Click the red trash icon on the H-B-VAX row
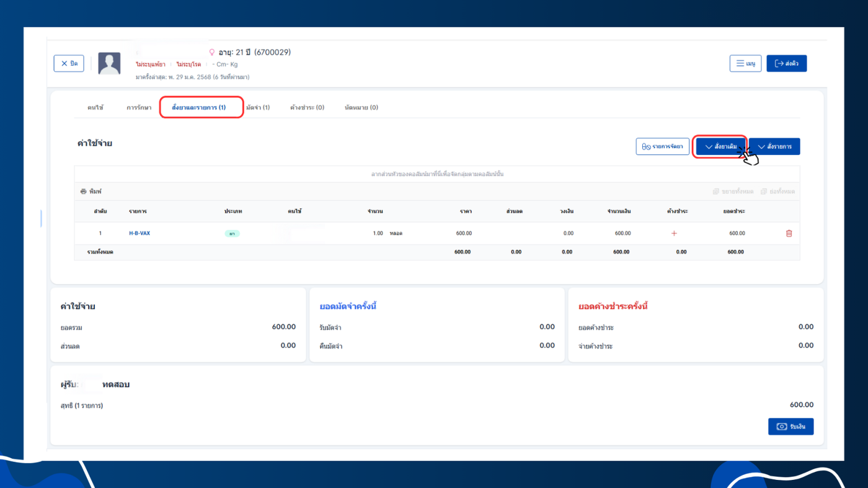Viewport: 868px width, 488px height. (789, 233)
